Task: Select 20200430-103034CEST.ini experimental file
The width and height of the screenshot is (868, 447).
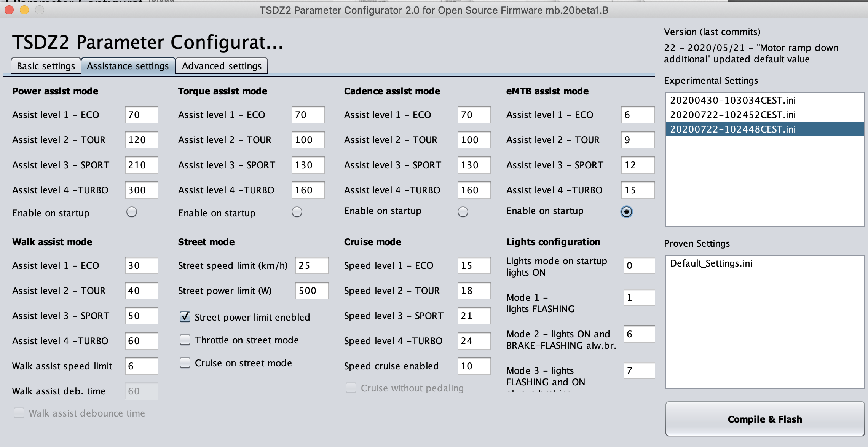Action: pyautogui.click(x=765, y=100)
